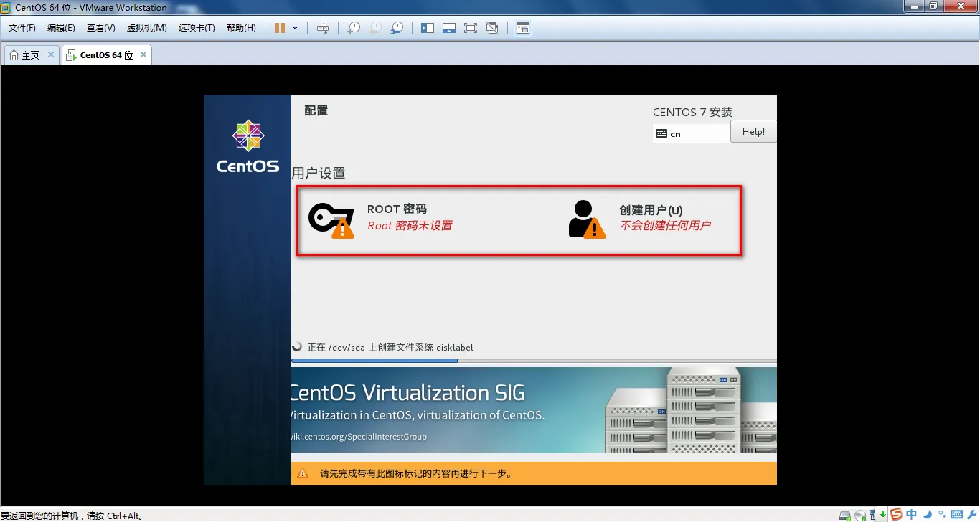Close the 主页 tab
980x522 pixels.
51,54
